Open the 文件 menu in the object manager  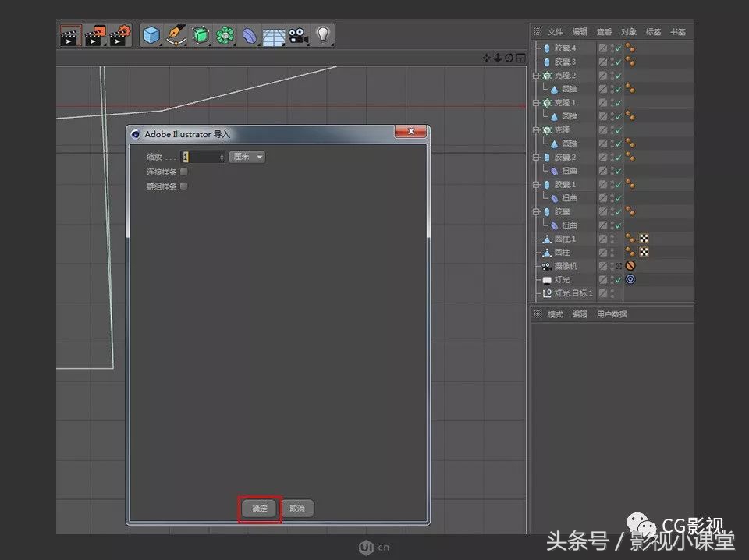click(555, 32)
